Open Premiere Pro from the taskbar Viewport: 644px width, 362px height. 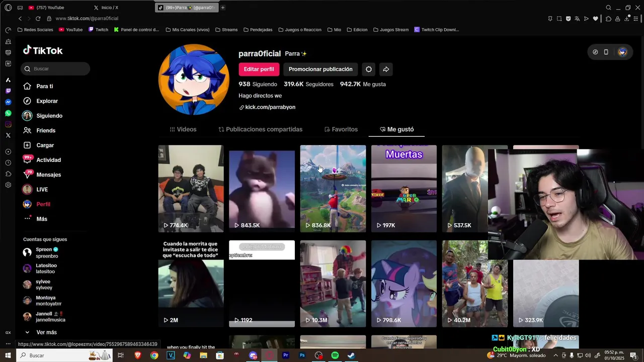point(286,355)
